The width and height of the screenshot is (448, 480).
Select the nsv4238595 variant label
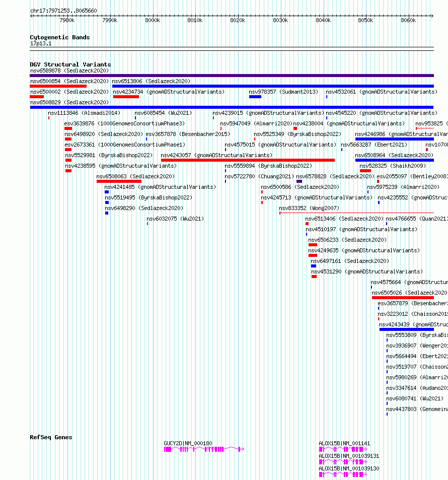[x=121, y=166]
